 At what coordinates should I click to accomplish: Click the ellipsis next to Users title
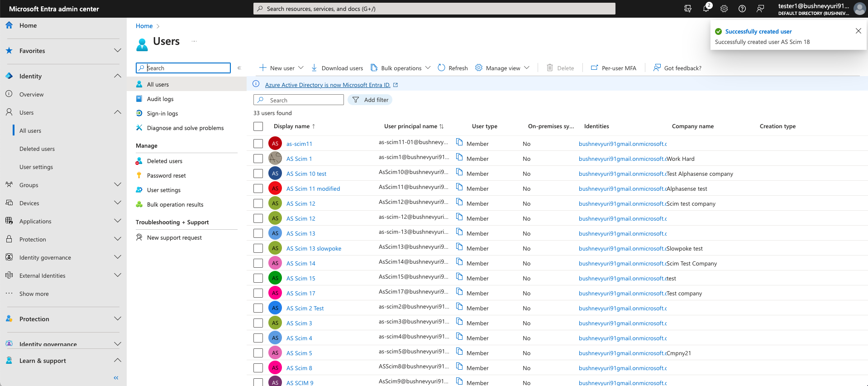(194, 41)
